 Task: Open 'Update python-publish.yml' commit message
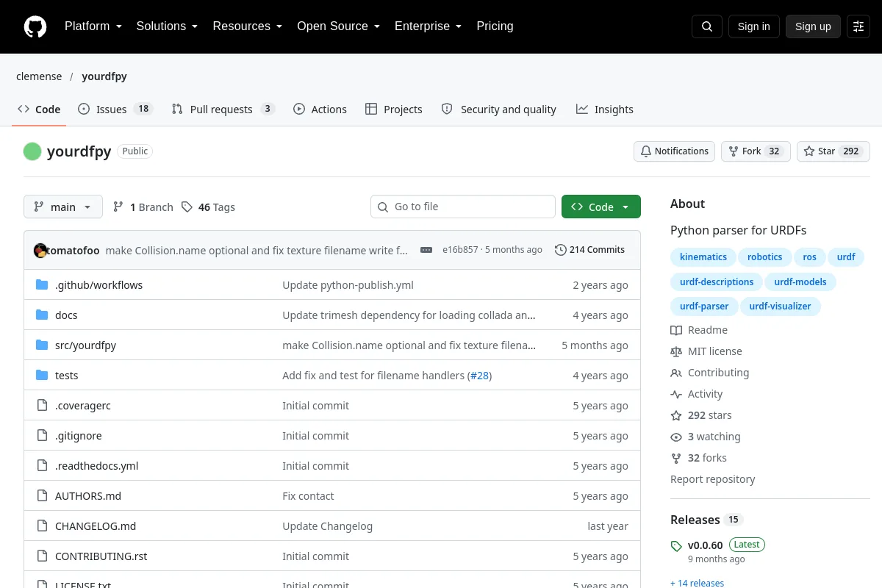click(x=348, y=285)
